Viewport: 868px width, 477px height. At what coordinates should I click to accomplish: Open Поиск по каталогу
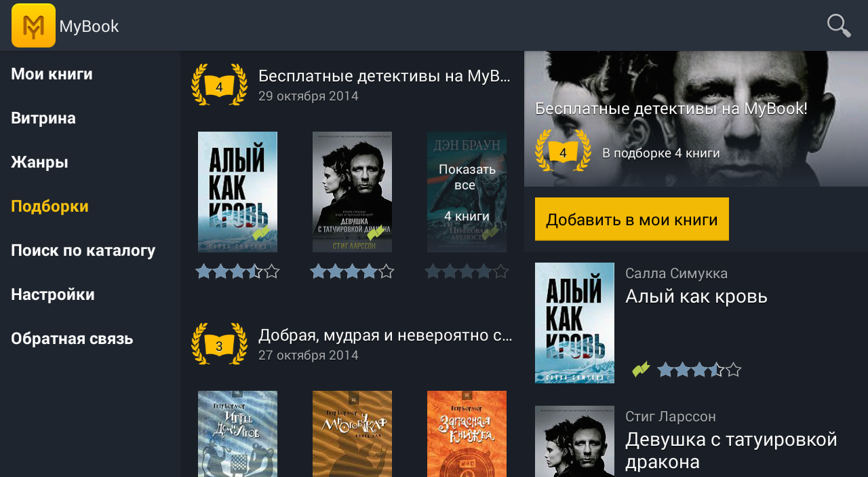(83, 250)
